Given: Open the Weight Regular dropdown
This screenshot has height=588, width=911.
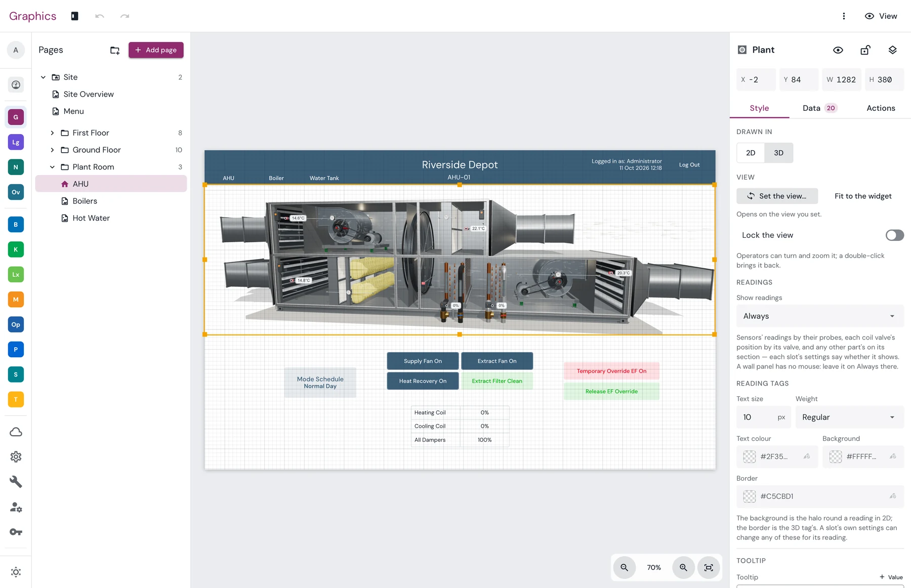Looking at the screenshot, I should pos(849,417).
